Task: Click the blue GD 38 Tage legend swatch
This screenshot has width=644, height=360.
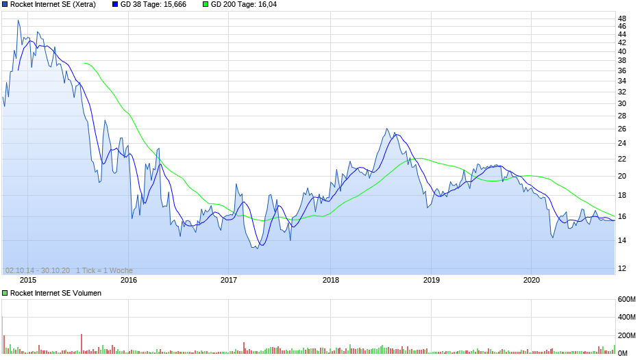Action: tap(115, 5)
